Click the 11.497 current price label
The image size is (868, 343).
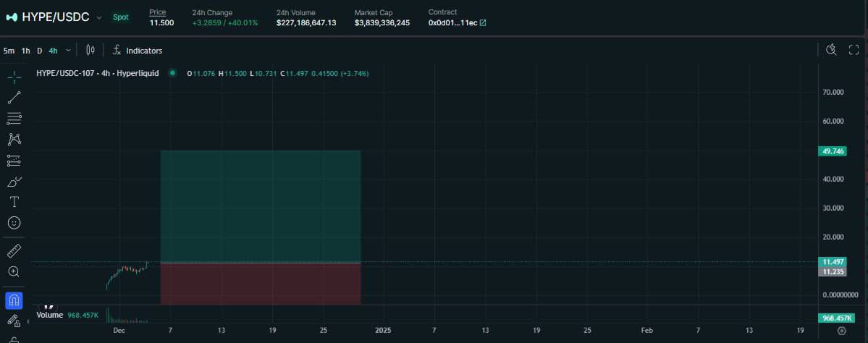point(832,262)
